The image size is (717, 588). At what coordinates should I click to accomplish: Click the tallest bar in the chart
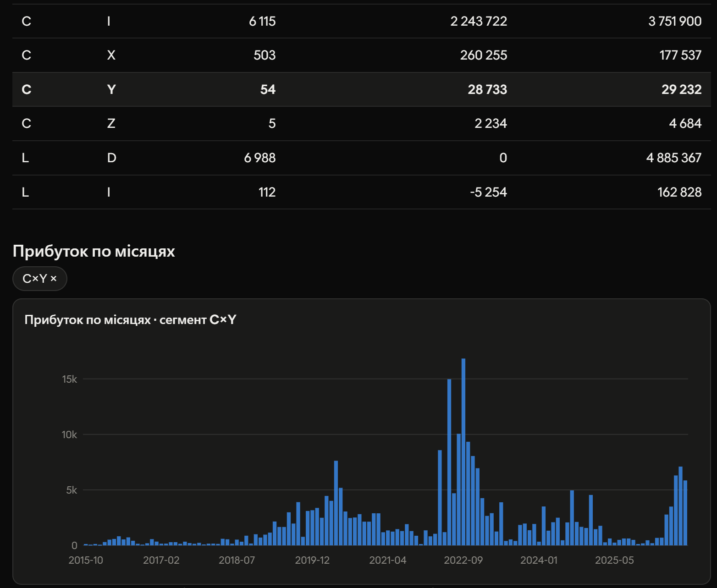pyautogui.click(x=463, y=452)
